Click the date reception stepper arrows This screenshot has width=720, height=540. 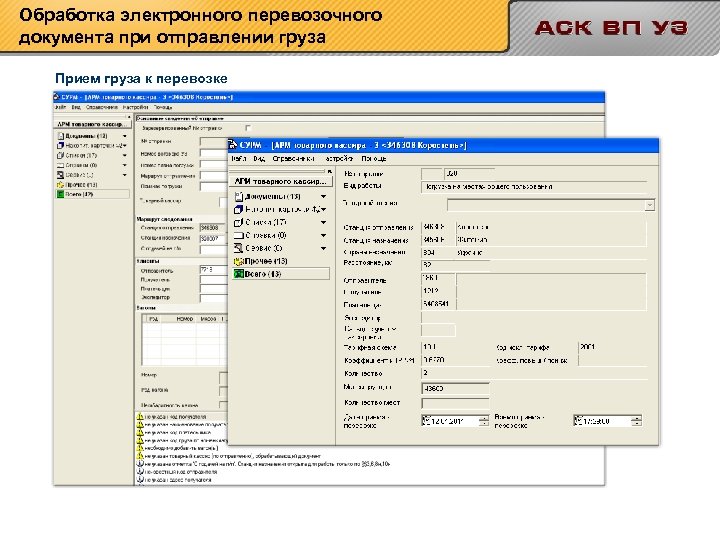[484, 421]
